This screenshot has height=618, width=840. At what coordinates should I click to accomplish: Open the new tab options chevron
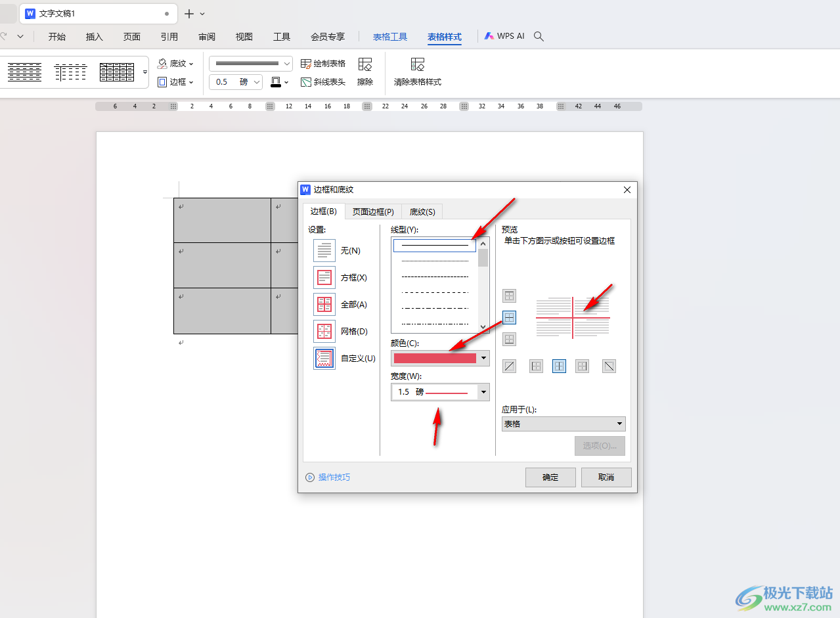[202, 14]
